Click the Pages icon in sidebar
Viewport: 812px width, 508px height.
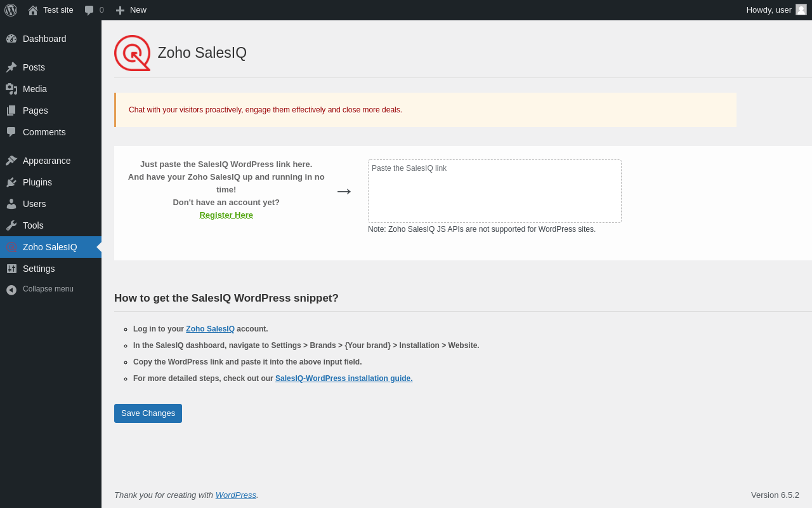point(11,110)
